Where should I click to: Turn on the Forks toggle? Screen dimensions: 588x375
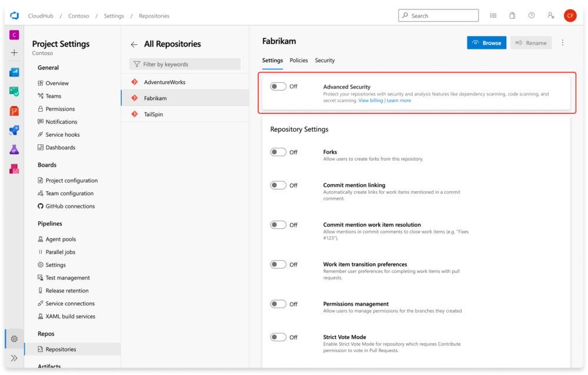click(278, 152)
